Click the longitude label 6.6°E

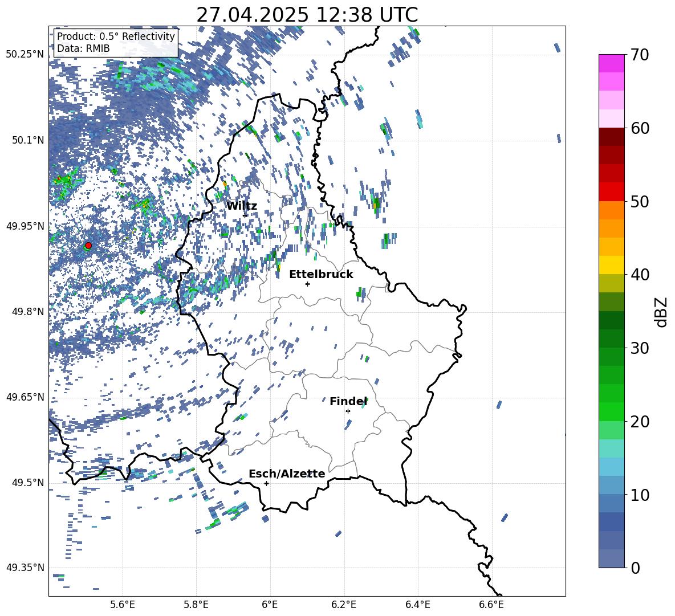pyautogui.click(x=491, y=605)
